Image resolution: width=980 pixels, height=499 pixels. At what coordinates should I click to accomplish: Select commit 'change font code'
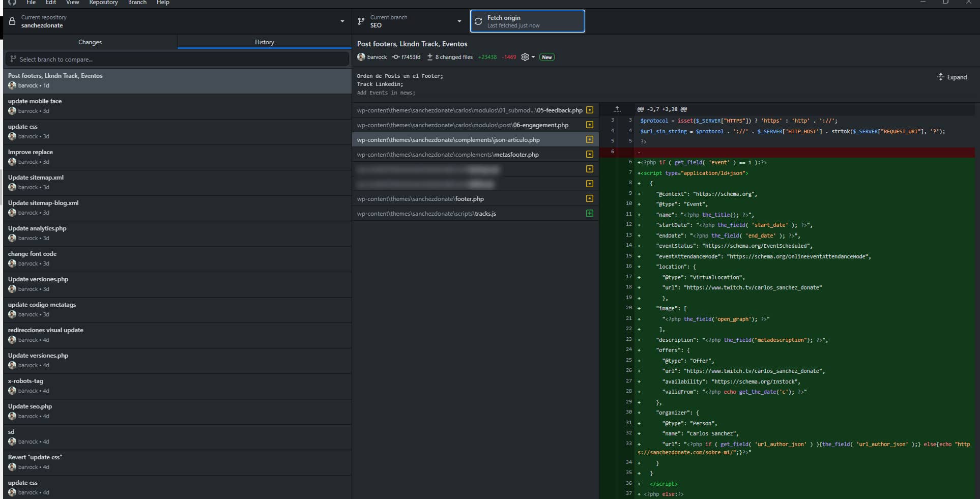[x=177, y=258]
